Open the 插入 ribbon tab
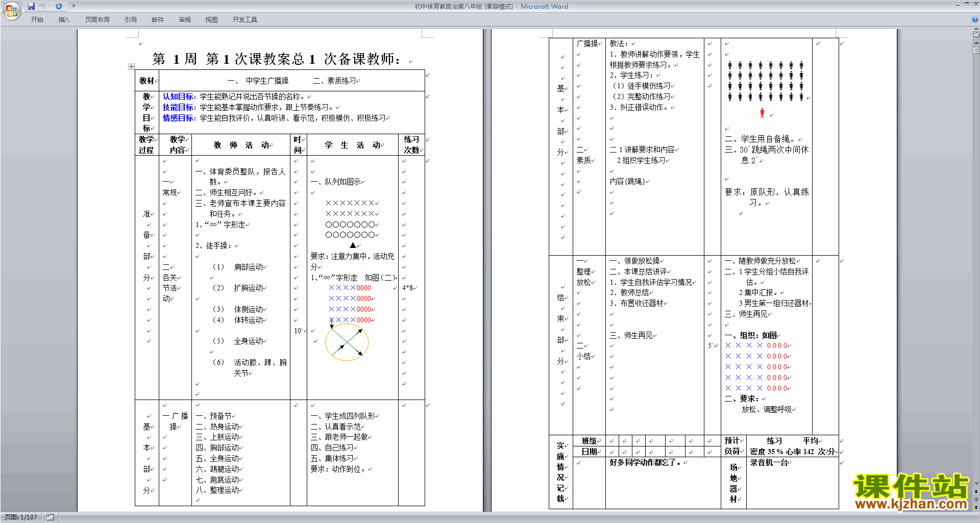The image size is (980, 523). [x=64, y=19]
